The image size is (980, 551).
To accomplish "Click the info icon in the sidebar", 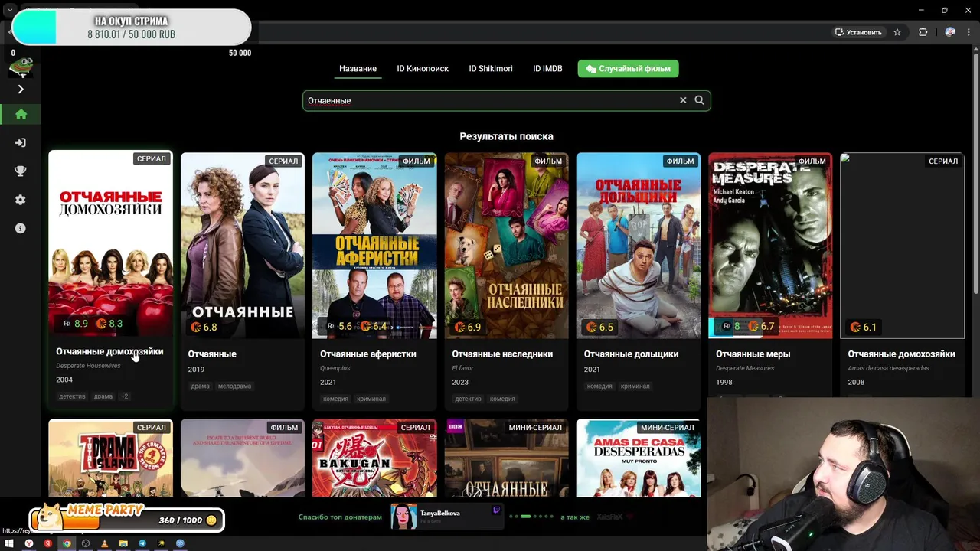I will tap(21, 228).
